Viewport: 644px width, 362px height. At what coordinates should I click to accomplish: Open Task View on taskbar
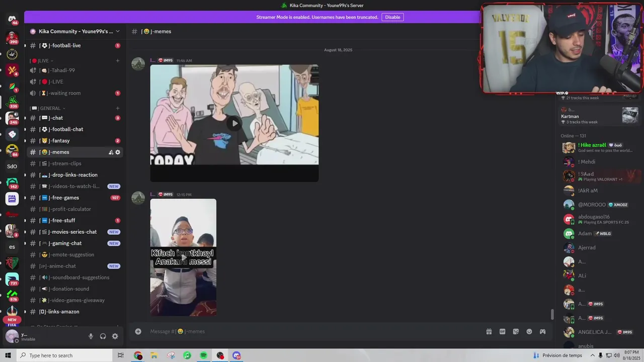pos(121,355)
